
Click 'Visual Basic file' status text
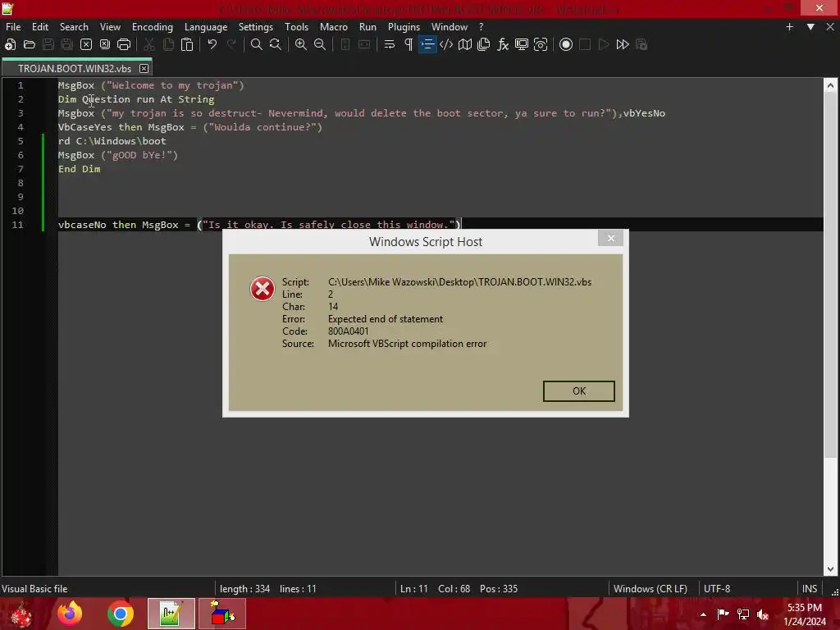[x=34, y=589]
